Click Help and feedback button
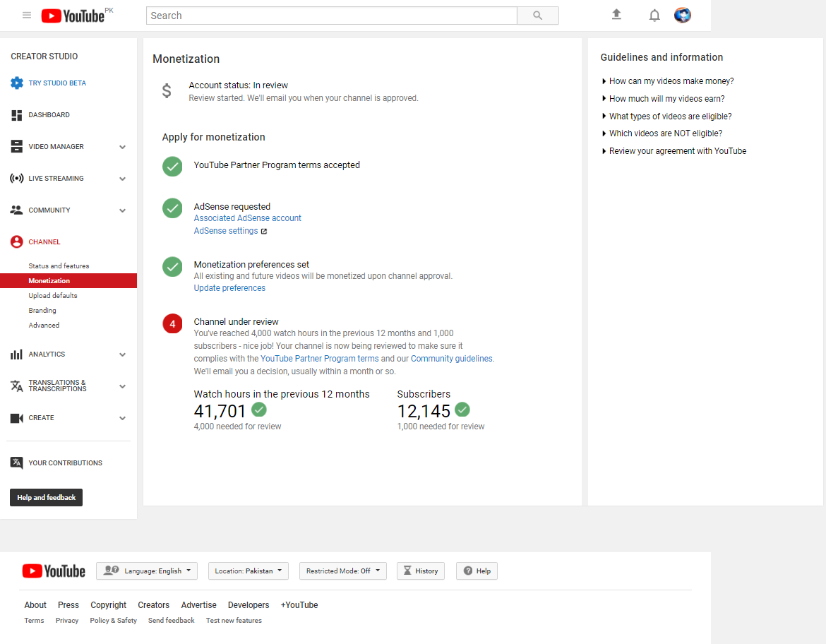Image resolution: width=826 pixels, height=644 pixels. point(47,498)
